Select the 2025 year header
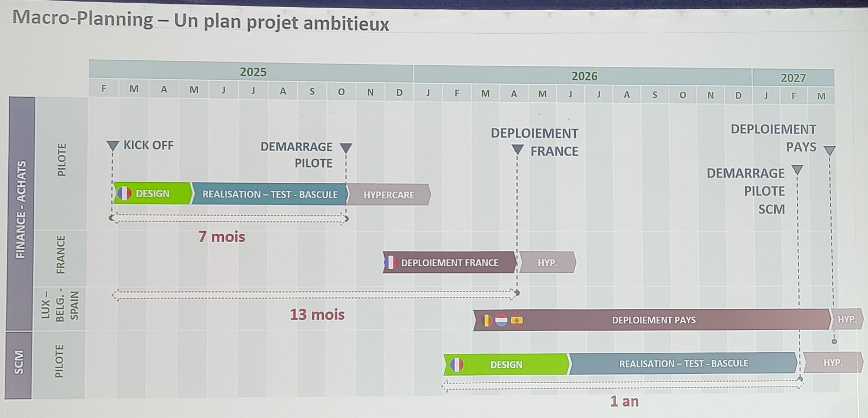The width and height of the screenshot is (868, 418). pos(253,72)
